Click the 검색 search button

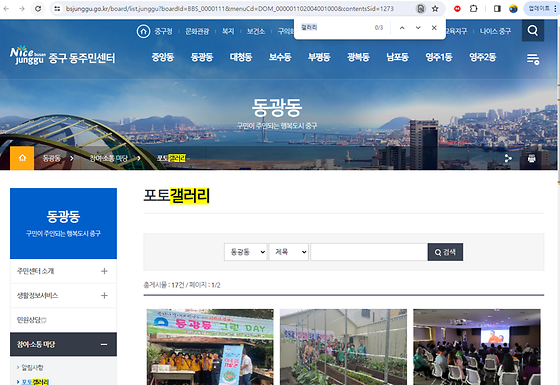click(x=445, y=252)
